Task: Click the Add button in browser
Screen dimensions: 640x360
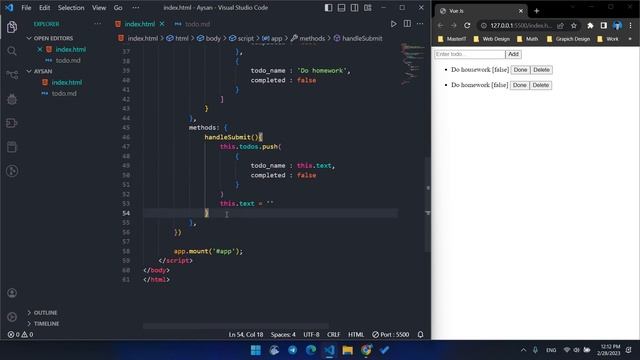Action: click(x=513, y=54)
